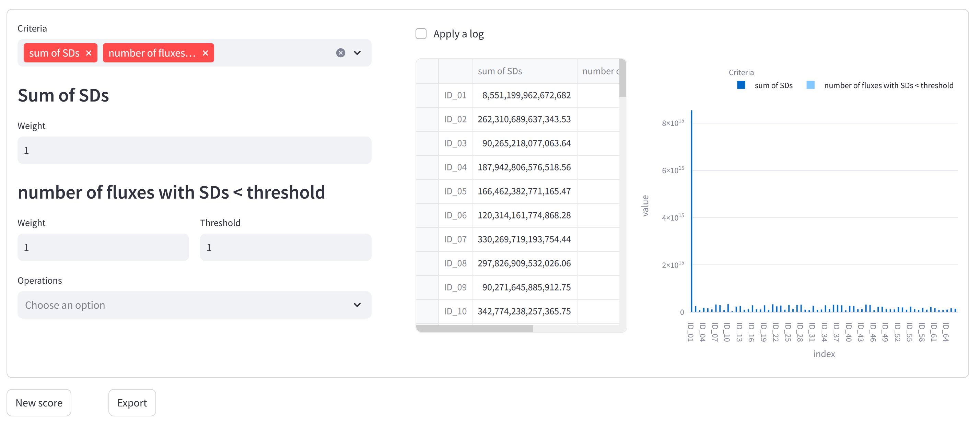Viewport: 980px width, 426px height.
Task: Expand the Criteria multiselect dropdown arrow
Action: coord(357,53)
